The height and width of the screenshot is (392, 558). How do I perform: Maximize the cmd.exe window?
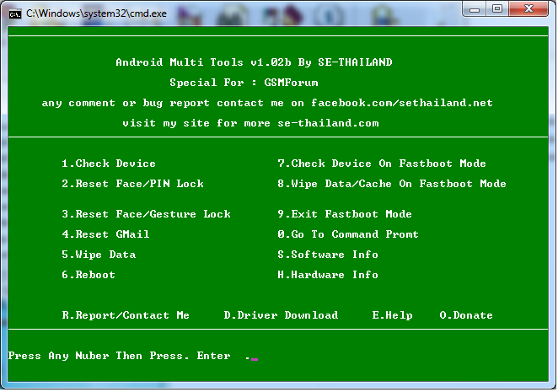click(496, 9)
